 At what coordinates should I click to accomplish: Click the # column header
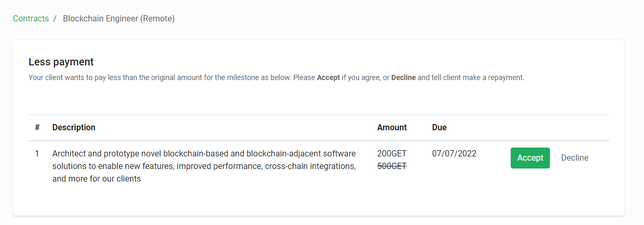(x=37, y=127)
